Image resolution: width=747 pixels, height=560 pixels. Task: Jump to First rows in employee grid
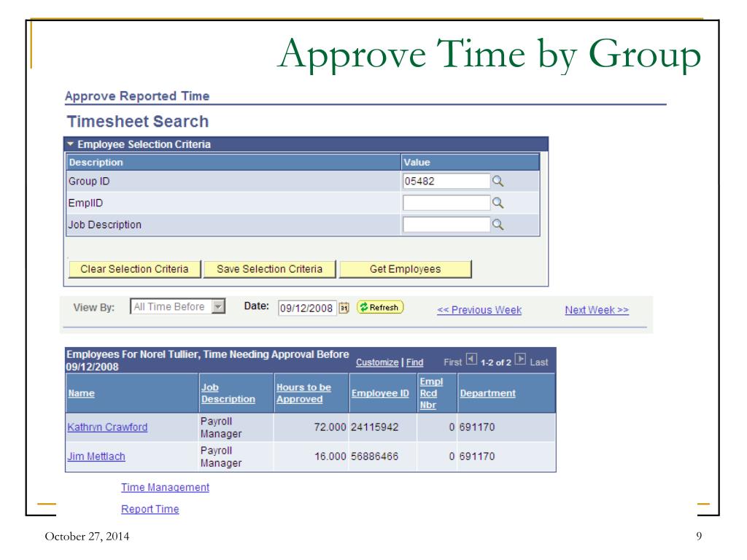pos(452,362)
